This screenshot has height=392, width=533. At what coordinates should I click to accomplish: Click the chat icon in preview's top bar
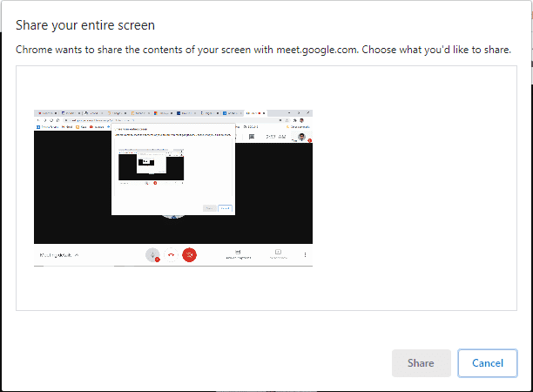[252, 137]
